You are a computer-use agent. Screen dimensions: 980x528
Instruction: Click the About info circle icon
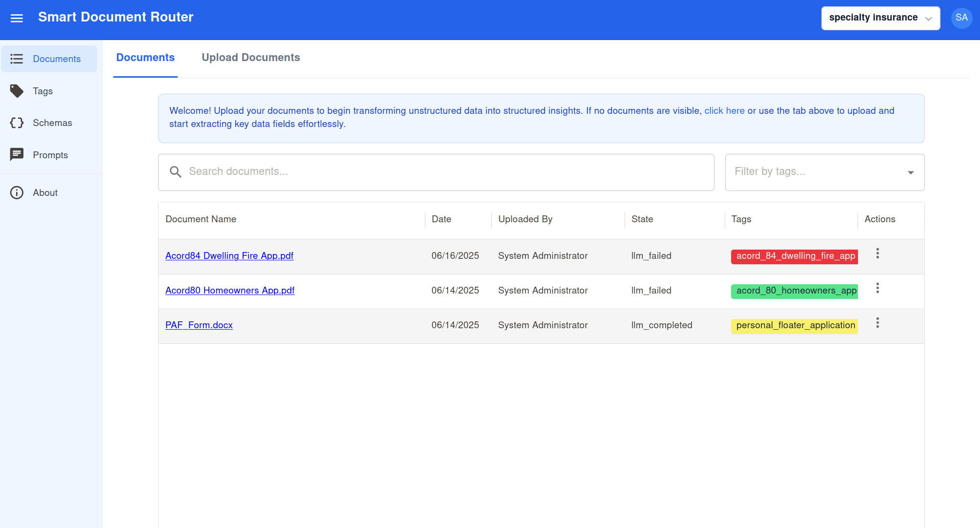pos(17,192)
